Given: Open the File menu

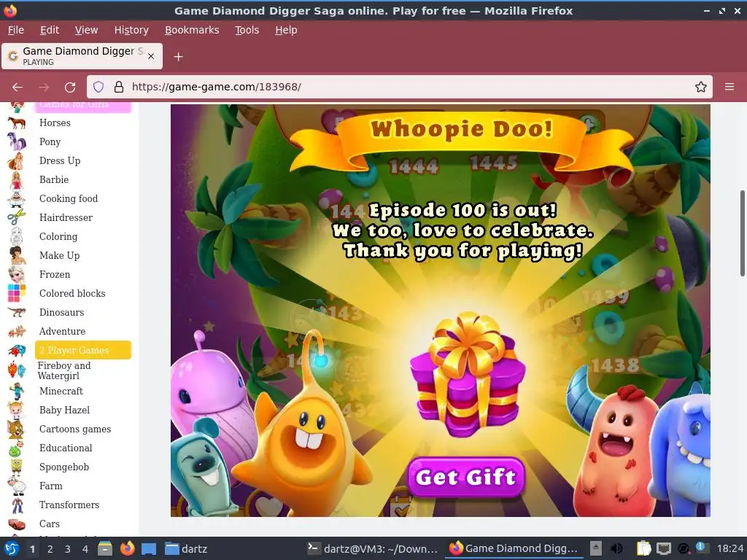Looking at the screenshot, I should [x=16, y=30].
